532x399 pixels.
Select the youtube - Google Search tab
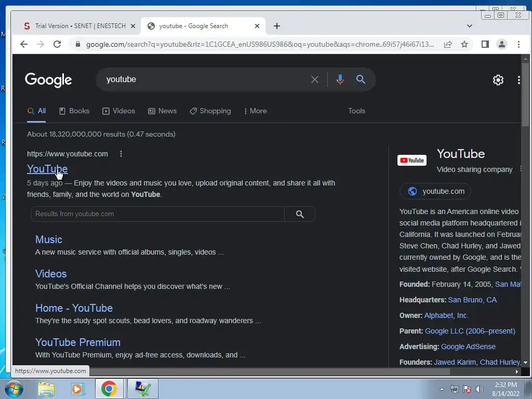point(203,26)
